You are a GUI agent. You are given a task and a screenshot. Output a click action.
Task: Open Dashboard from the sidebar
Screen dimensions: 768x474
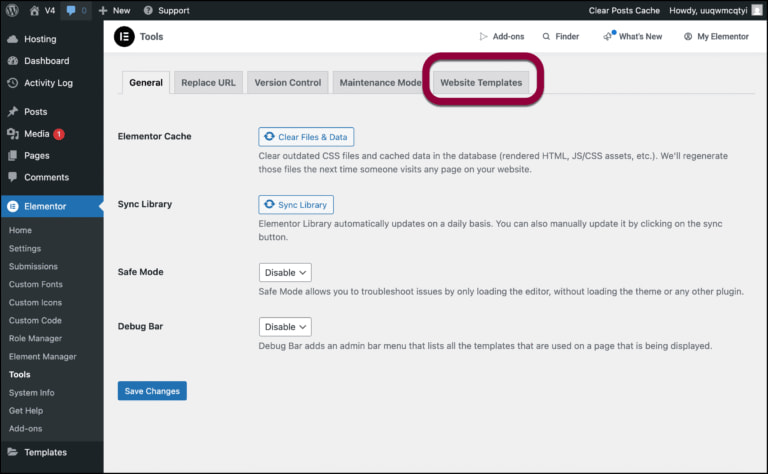click(46, 61)
